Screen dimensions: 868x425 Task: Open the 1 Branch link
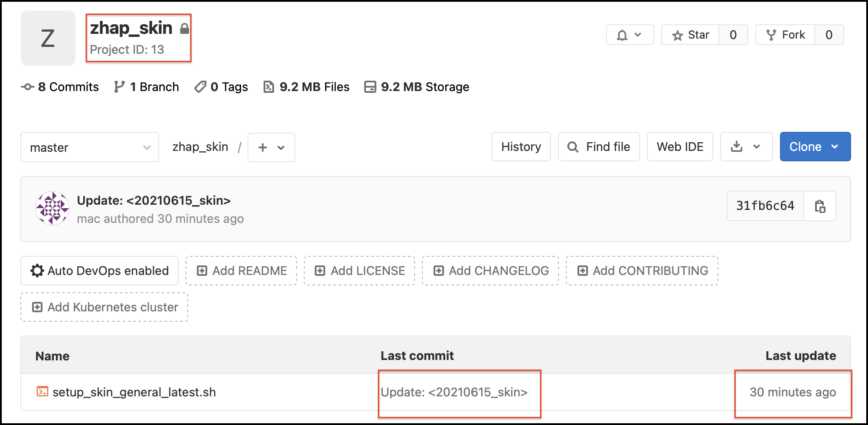(x=147, y=87)
